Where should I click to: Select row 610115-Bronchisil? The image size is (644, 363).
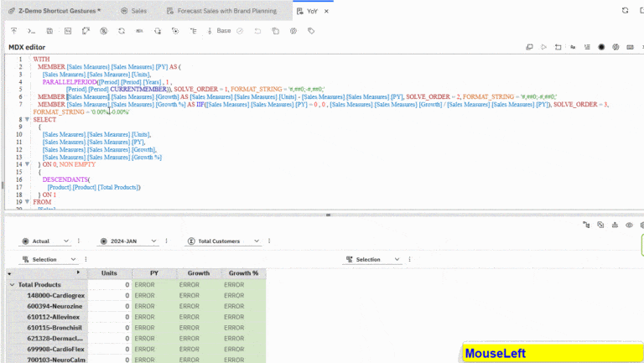(x=47, y=328)
